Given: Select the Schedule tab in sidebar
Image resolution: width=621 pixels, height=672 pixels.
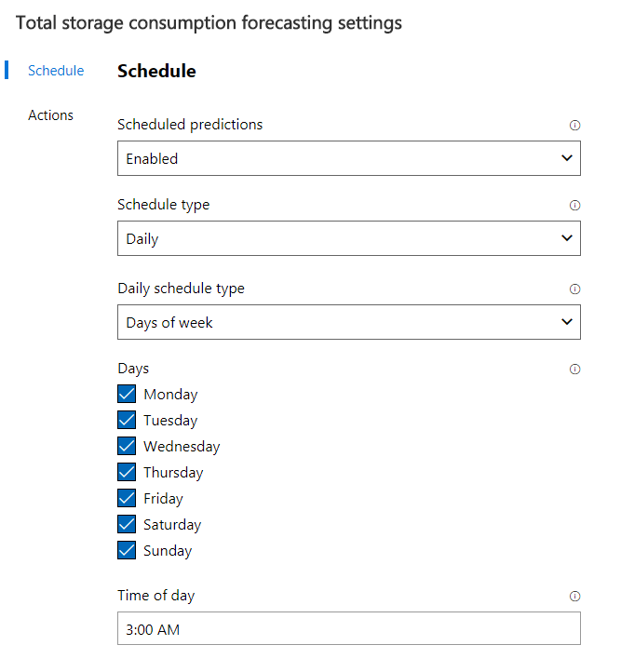Looking at the screenshot, I should [x=56, y=71].
